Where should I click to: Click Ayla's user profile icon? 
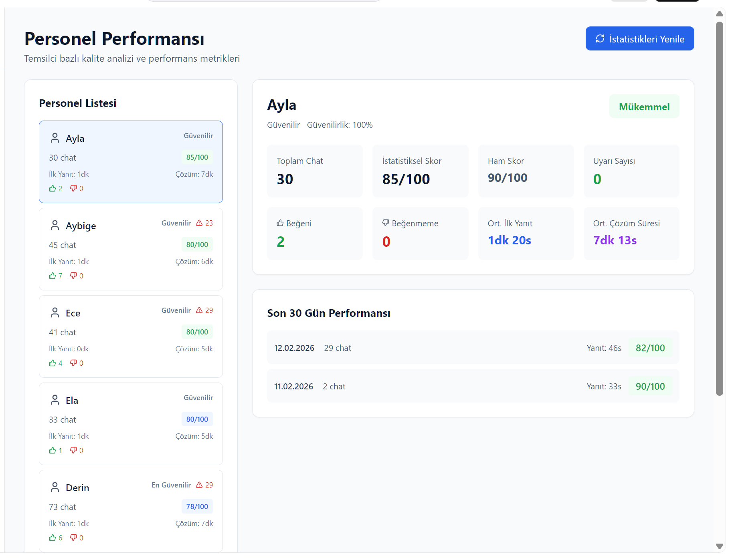pos(55,138)
